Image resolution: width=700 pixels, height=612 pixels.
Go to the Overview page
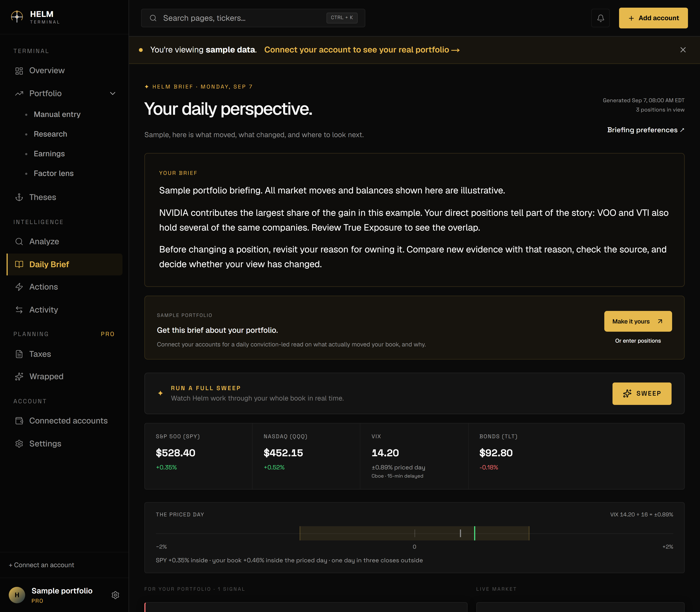[65, 71]
